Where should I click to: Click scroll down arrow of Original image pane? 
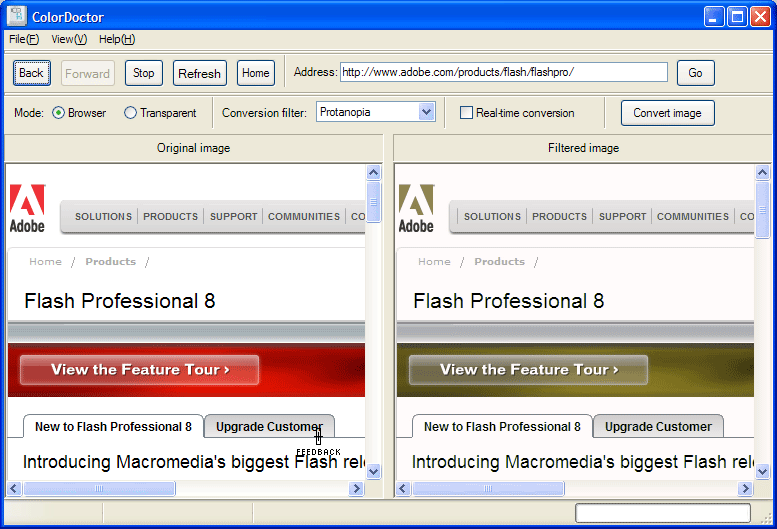[x=374, y=472]
